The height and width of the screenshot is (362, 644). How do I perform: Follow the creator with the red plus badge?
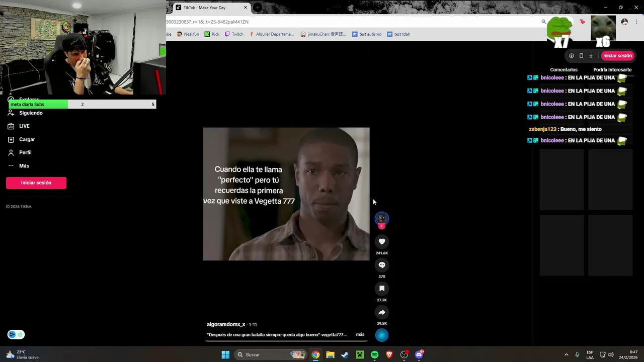382,226
